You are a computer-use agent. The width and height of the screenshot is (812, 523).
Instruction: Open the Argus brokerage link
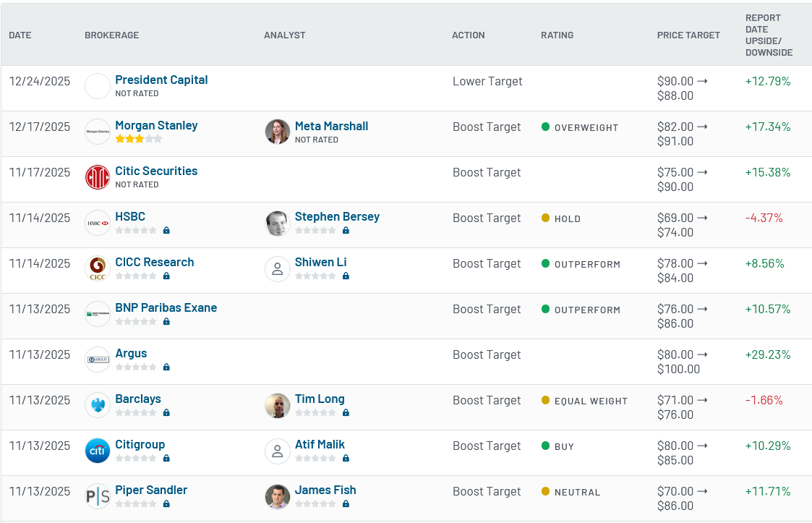point(131,354)
